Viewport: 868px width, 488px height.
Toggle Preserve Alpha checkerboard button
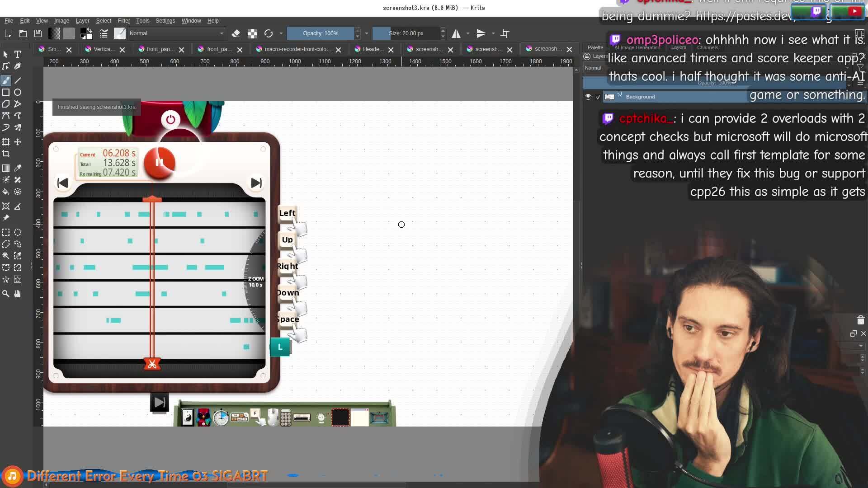[252, 33]
